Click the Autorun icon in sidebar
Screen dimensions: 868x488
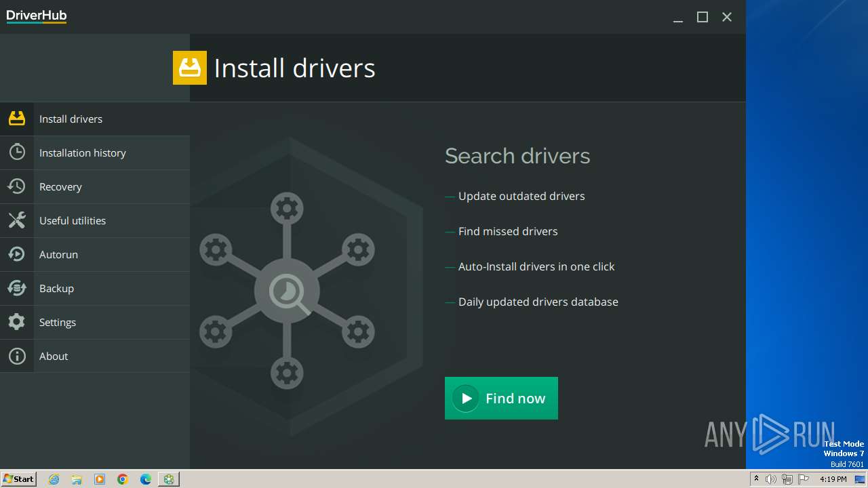[x=17, y=254]
